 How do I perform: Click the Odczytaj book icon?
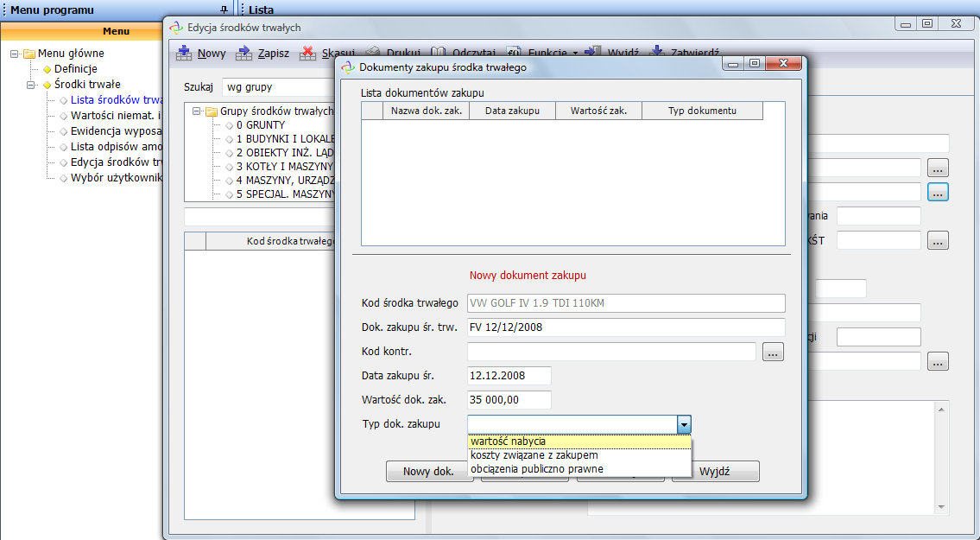tap(438, 51)
